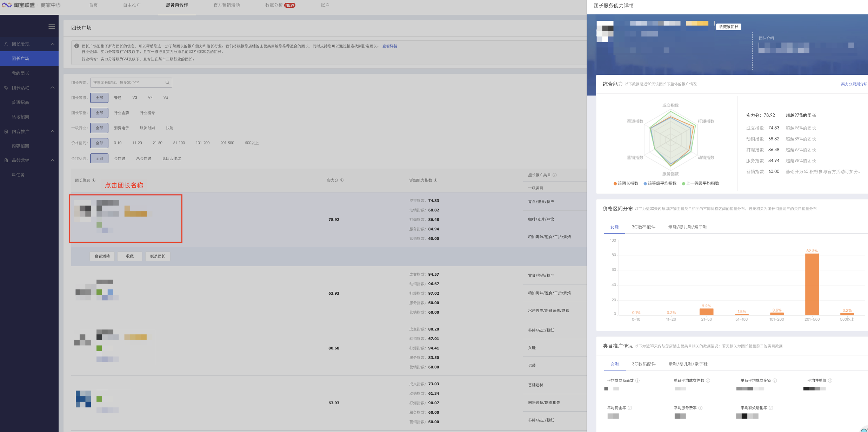Click the 联系团长 button
Screen dimensions: 868x432
coord(158,256)
